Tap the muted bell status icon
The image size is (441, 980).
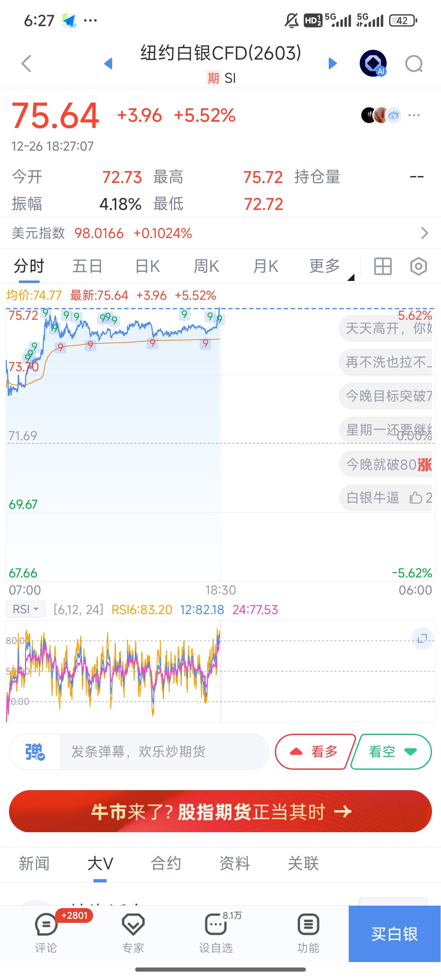click(x=292, y=20)
